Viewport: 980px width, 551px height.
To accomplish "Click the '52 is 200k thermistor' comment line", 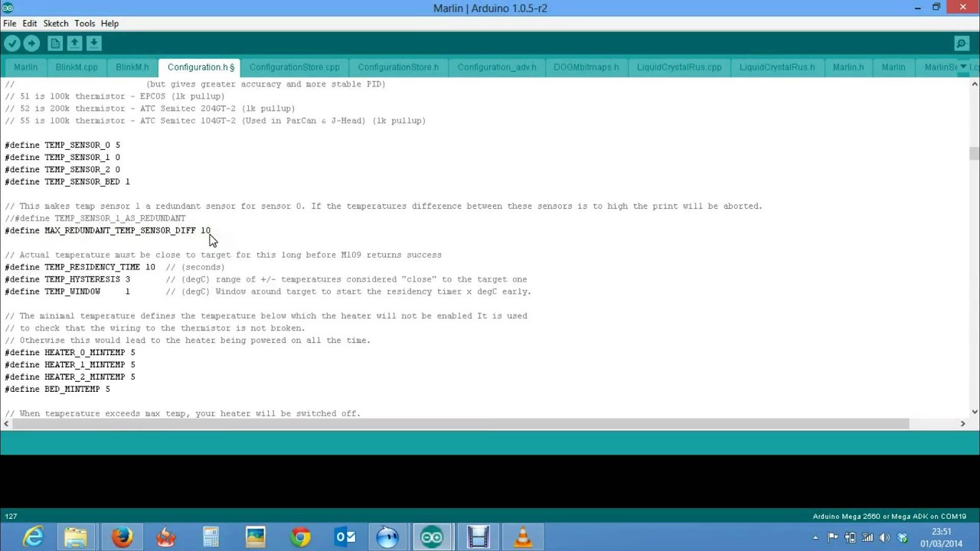I will (x=150, y=109).
